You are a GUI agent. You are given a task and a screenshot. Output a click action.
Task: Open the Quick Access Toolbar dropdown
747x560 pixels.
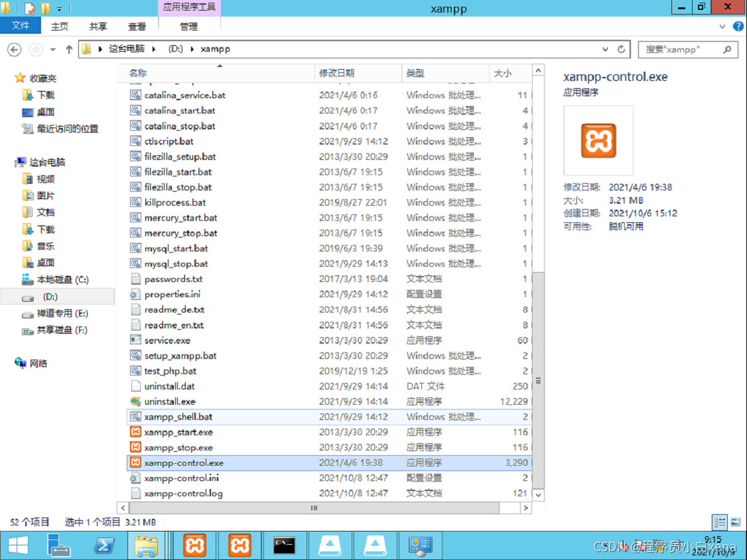60,9
